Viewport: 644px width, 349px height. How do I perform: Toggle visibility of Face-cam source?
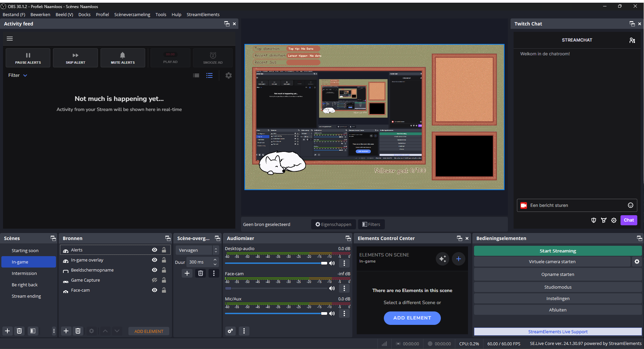[x=155, y=290]
